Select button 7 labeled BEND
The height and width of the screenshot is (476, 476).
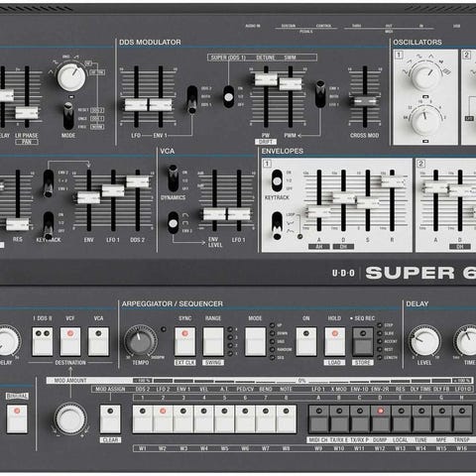[x=266, y=418]
